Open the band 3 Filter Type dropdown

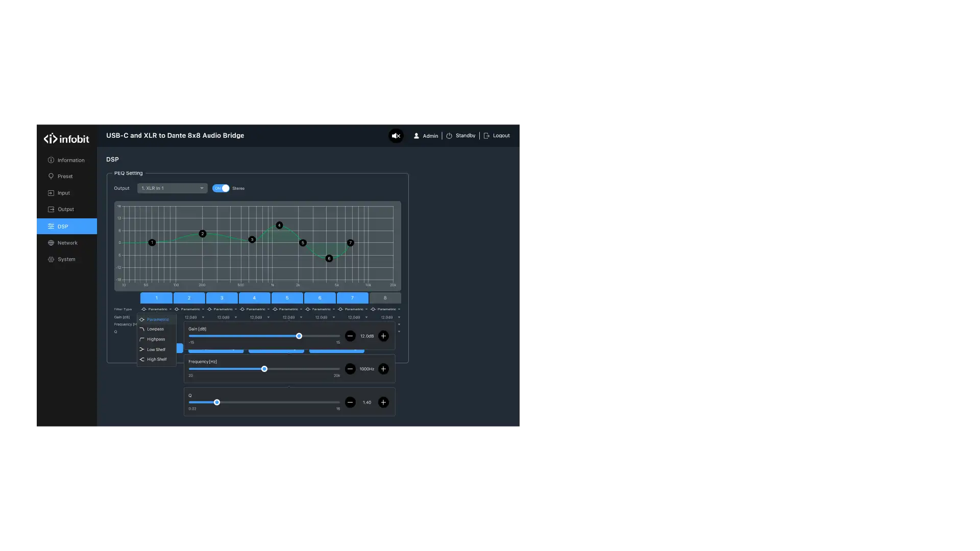coord(222,309)
